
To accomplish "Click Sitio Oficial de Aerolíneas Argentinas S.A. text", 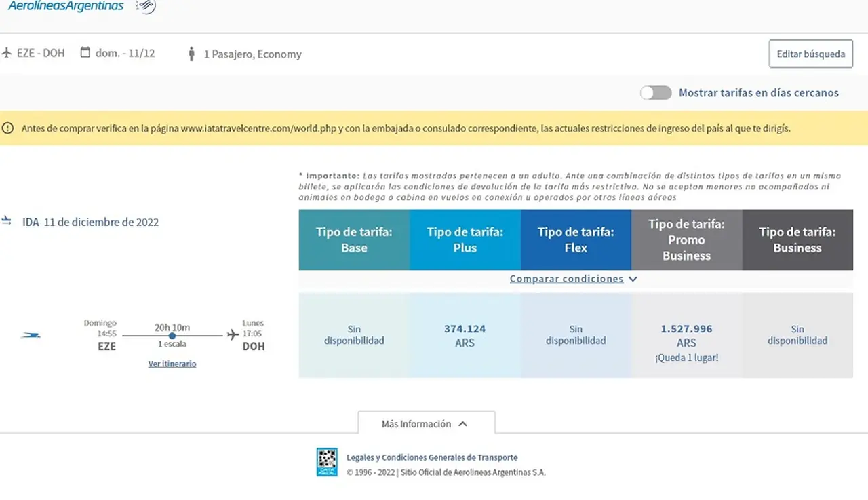I will (473, 472).
